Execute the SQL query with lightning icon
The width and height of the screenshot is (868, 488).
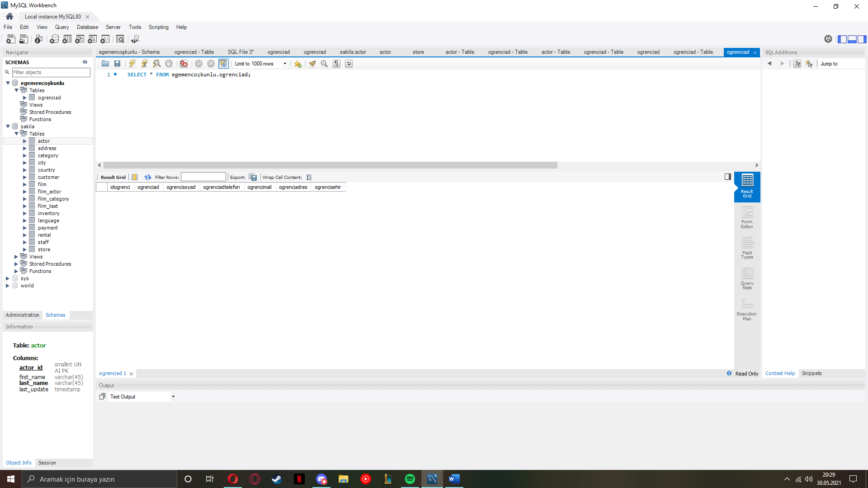(132, 64)
